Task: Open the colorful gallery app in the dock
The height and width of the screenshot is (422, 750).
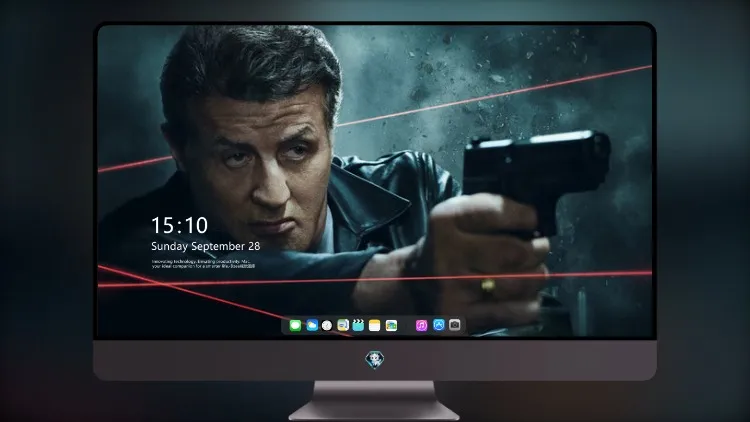Action: pos(391,325)
